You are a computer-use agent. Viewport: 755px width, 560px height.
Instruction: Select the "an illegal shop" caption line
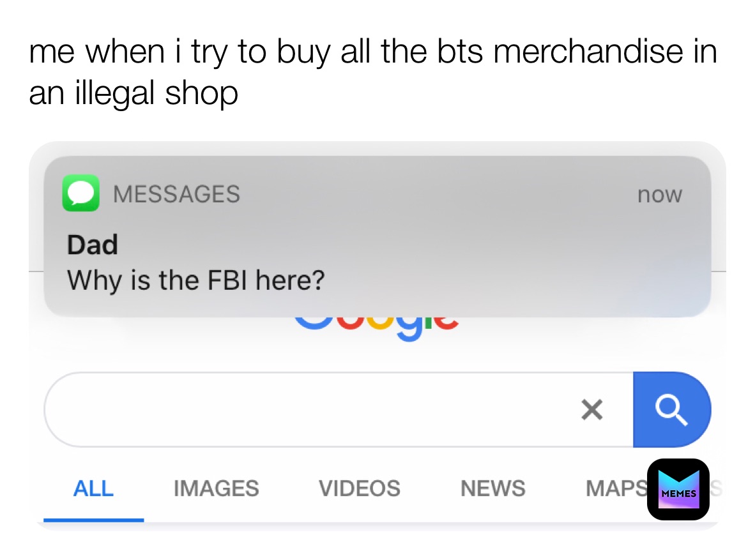coord(133,93)
